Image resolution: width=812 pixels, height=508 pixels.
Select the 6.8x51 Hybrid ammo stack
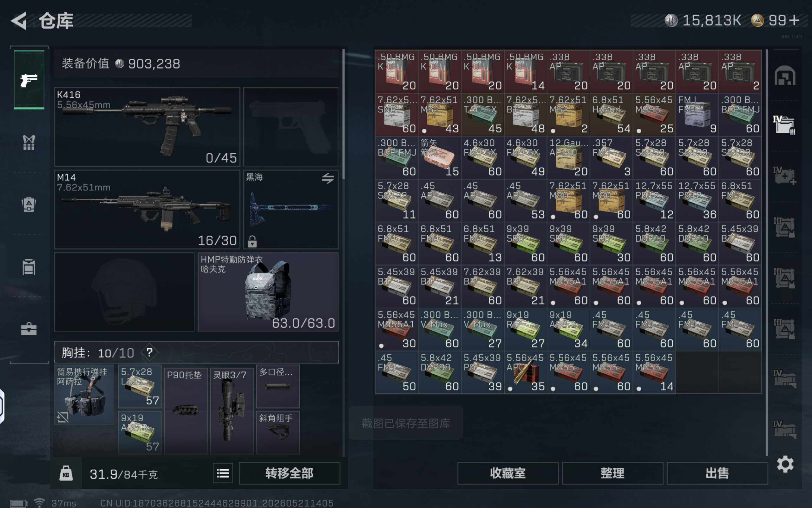[611, 115]
